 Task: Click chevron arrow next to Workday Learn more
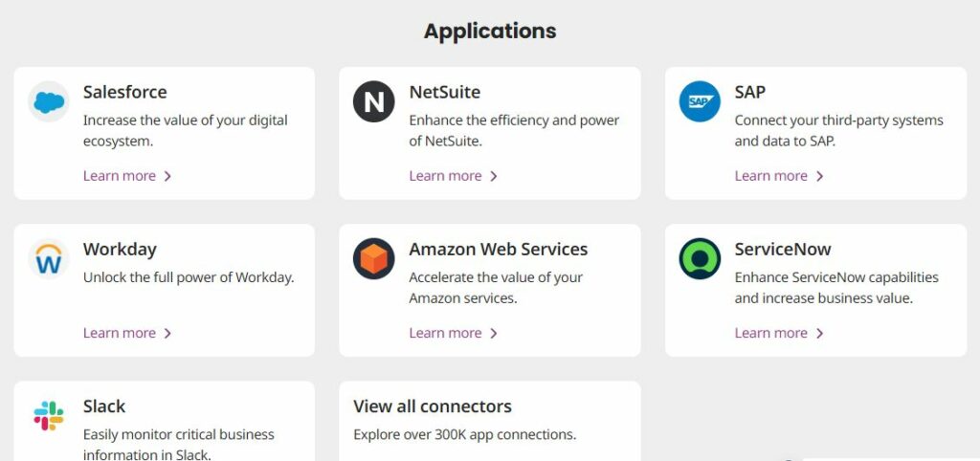pyautogui.click(x=167, y=334)
